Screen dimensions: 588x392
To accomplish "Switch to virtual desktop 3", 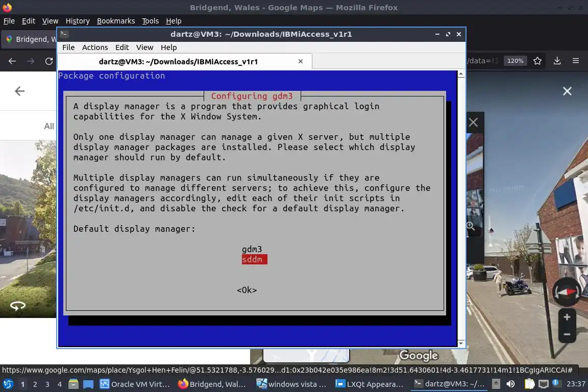I will coord(47,384).
